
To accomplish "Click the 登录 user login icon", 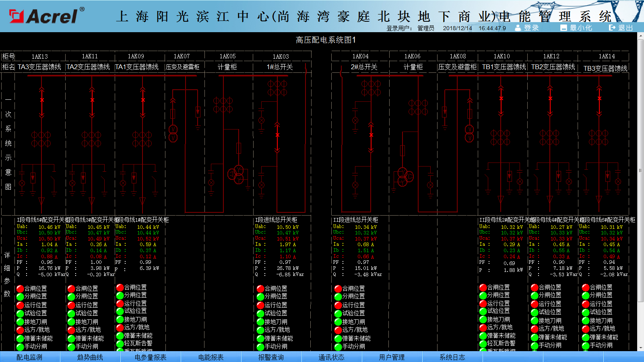I will (x=518, y=28).
